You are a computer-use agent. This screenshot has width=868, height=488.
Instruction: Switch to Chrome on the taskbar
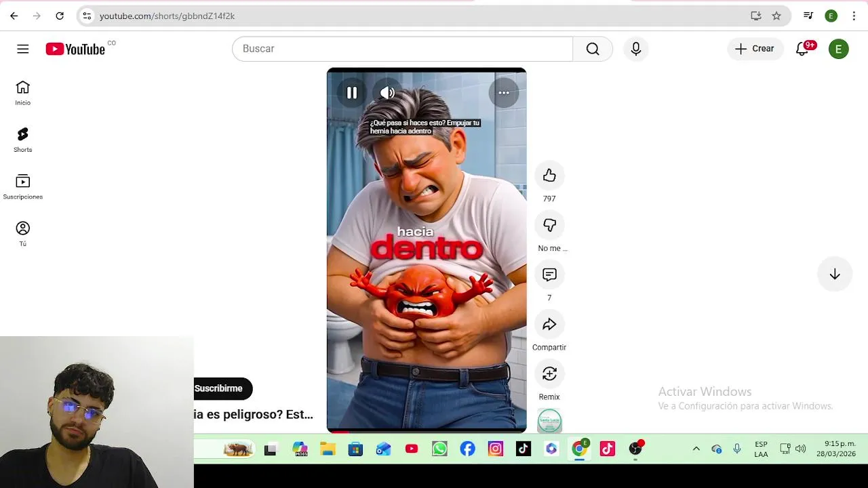pyautogui.click(x=580, y=449)
